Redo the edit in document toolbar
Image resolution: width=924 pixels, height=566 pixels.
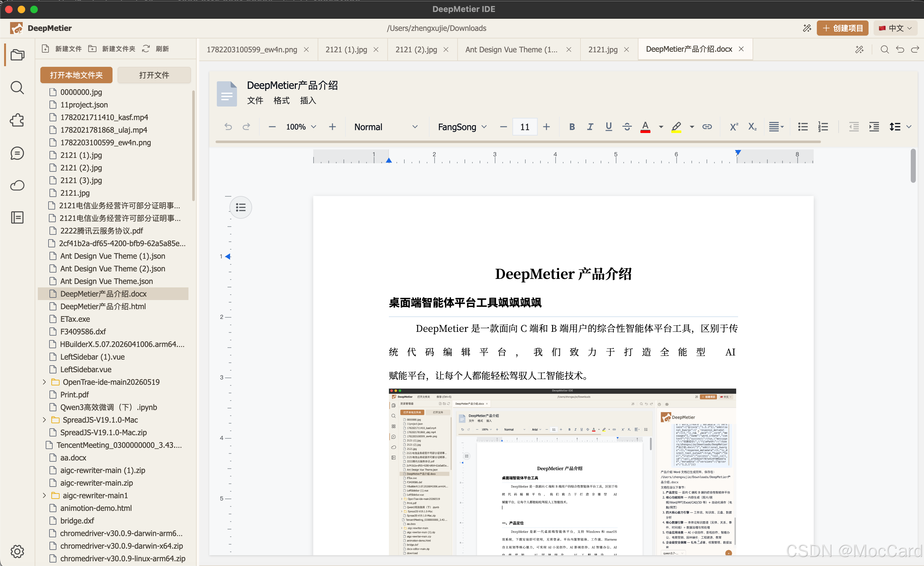point(246,127)
